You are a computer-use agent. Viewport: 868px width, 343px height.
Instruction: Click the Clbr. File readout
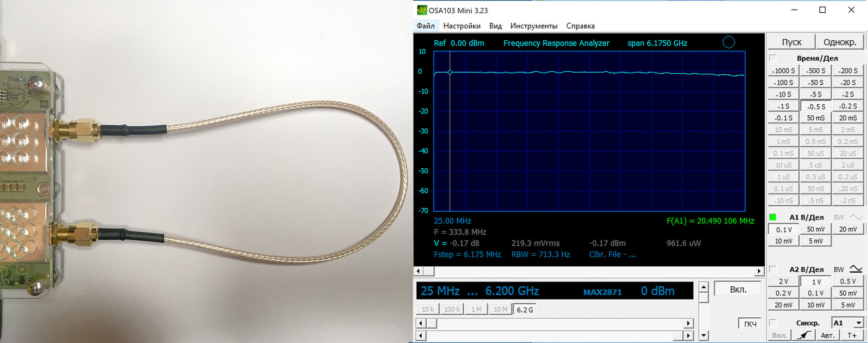(x=612, y=254)
